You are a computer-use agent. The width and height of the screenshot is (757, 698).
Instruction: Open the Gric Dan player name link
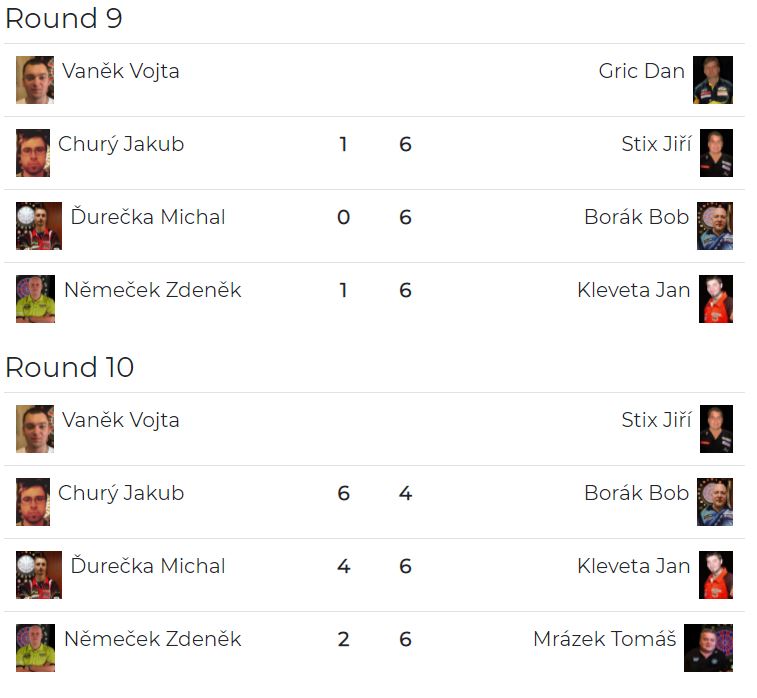641,71
